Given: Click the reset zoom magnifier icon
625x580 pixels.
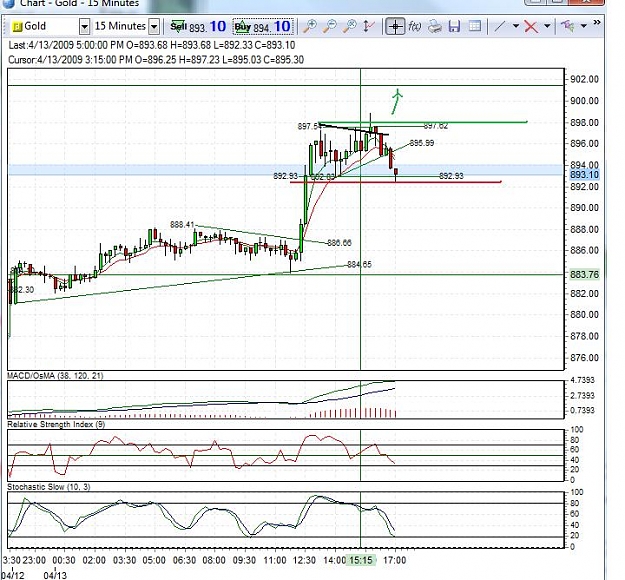Looking at the screenshot, I should click(x=350, y=26).
